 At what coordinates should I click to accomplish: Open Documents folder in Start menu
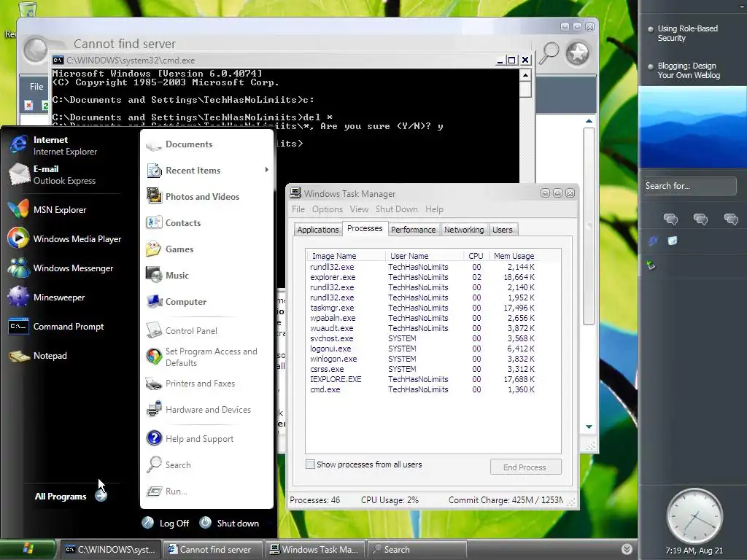point(179,144)
